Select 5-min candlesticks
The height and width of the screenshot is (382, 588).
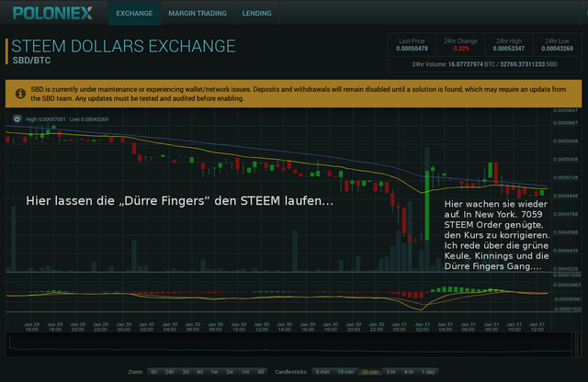(322, 372)
